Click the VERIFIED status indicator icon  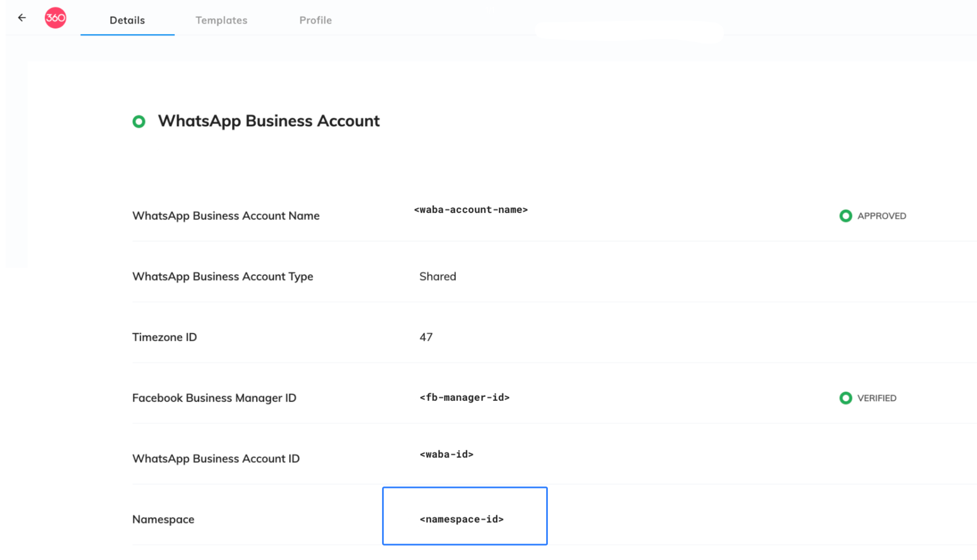846,398
